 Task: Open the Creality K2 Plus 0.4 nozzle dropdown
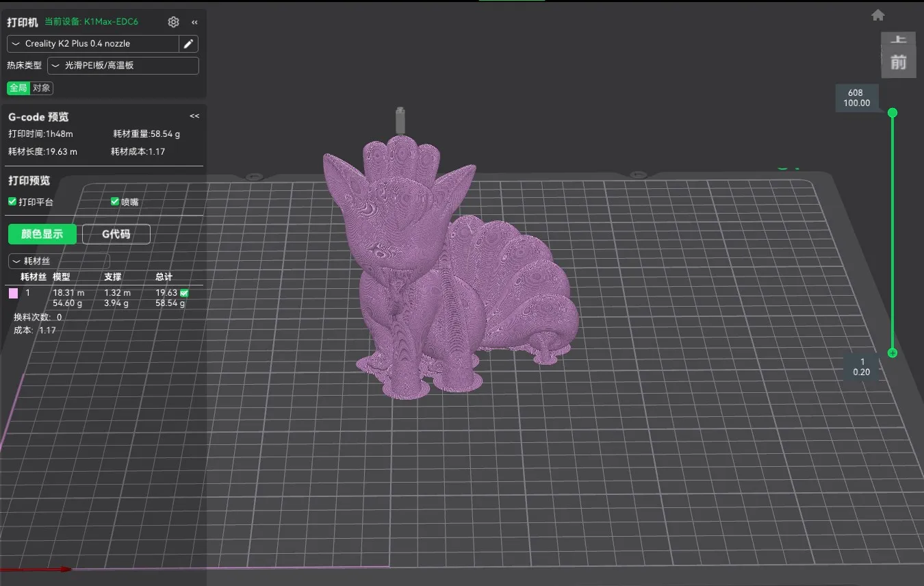point(93,44)
